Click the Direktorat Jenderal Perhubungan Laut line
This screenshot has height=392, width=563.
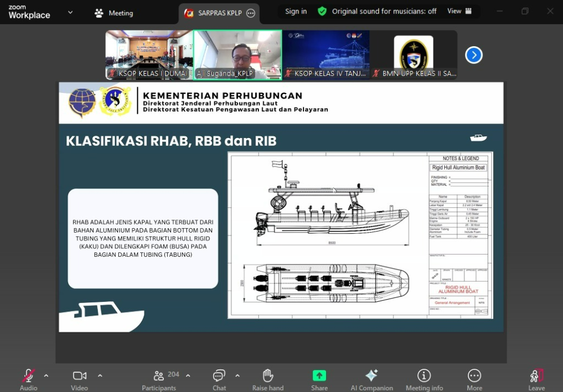point(211,104)
